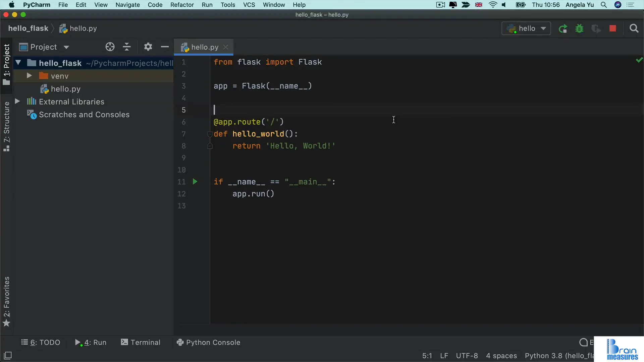644x362 pixels.
Task: Hide the Project tool window
Action: click(x=164, y=47)
